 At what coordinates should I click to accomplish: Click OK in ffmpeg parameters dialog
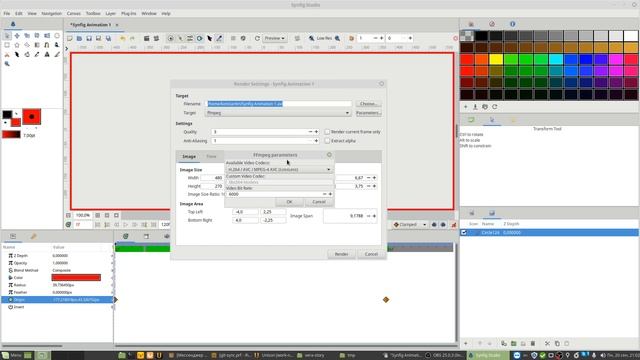tap(289, 202)
